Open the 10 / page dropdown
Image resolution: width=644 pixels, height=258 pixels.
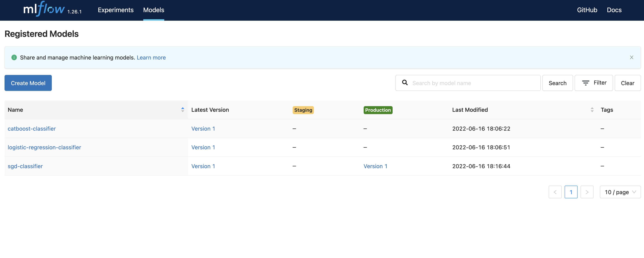point(620,192)
